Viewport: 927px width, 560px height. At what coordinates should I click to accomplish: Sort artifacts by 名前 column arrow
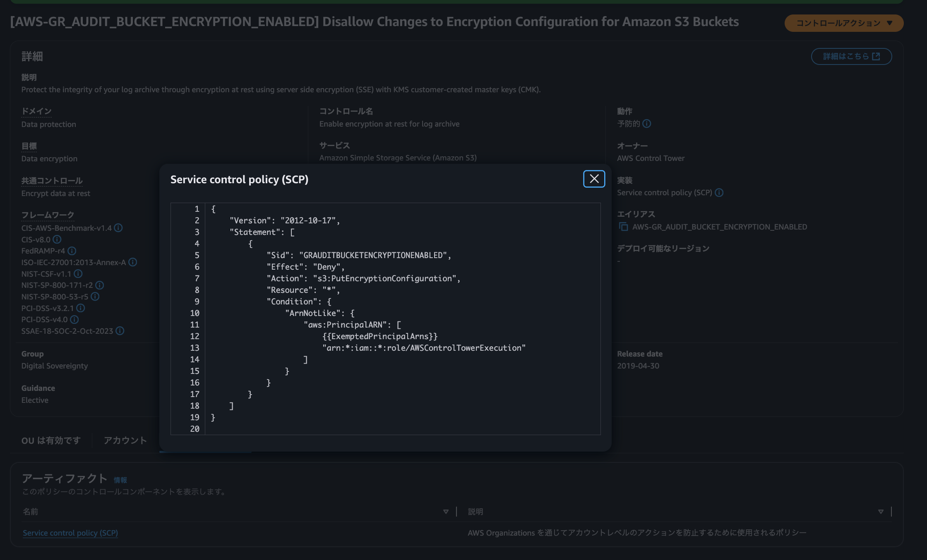(x=446, y=512)
